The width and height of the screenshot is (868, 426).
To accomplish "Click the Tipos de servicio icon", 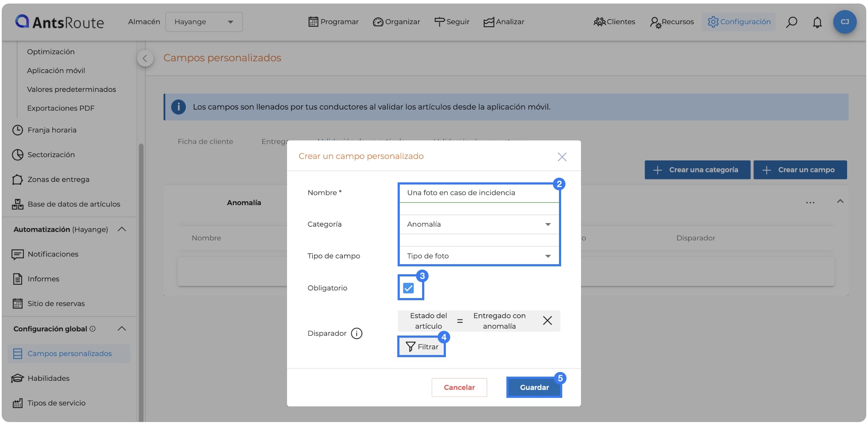I will 17,403.
